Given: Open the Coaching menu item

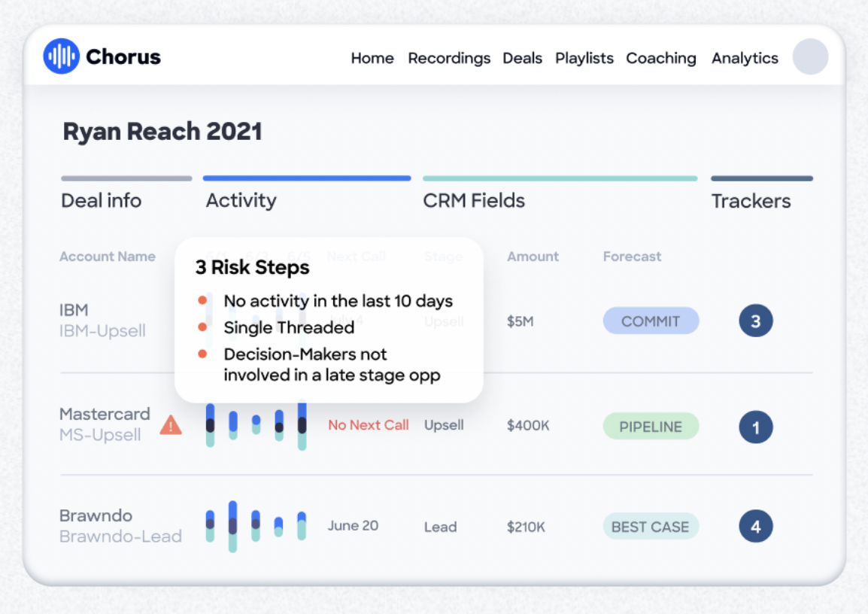Looking at the screenshot, I should pyautogui.click(x=661, y=58).
